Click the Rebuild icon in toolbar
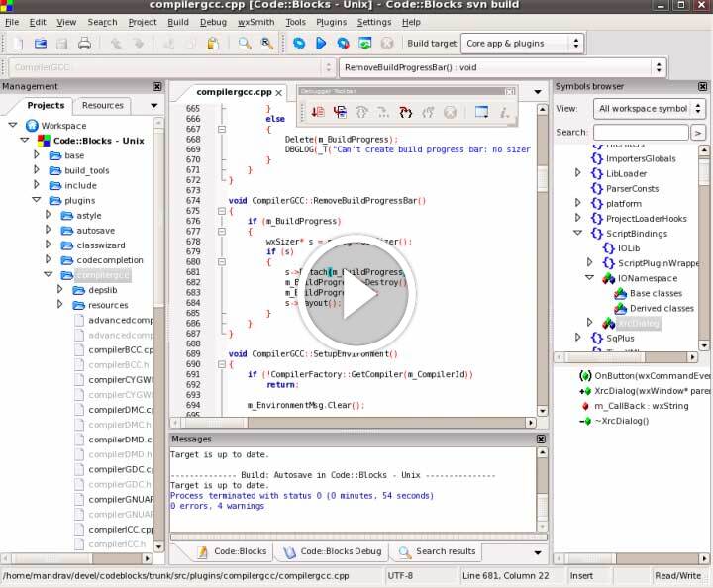 (x=364, y=44)
